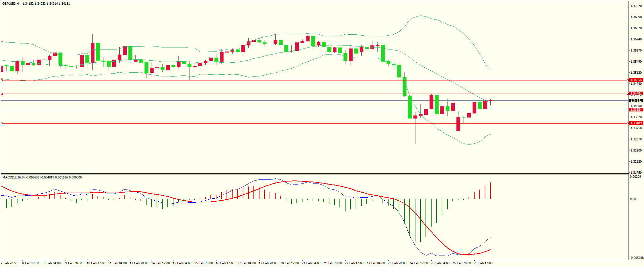Click the 18 Feb 12:00 time label
This screenshot has height=267, width=644.
pyautogui.click(x=289, y=263)
